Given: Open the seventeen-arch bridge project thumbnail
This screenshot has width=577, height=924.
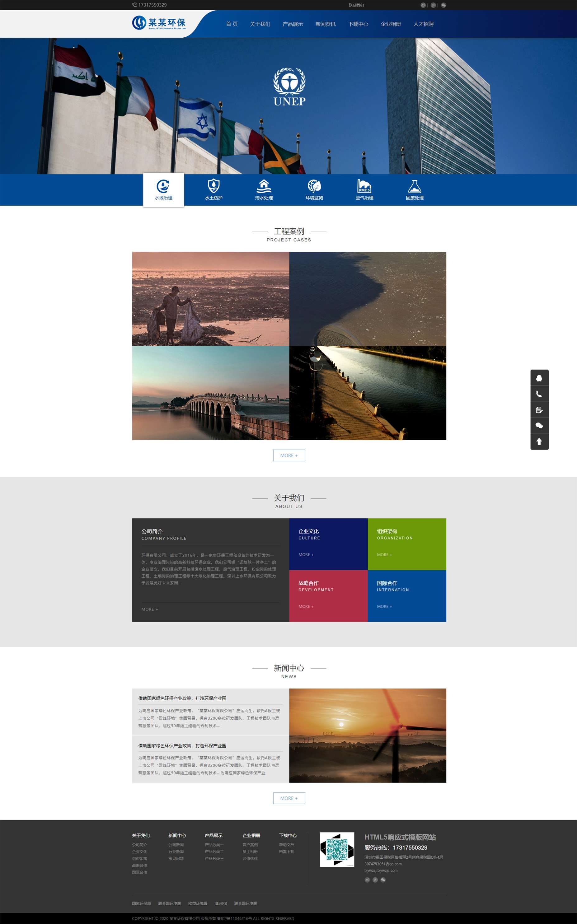Looking at the screenshot, I should pos(211,393).
